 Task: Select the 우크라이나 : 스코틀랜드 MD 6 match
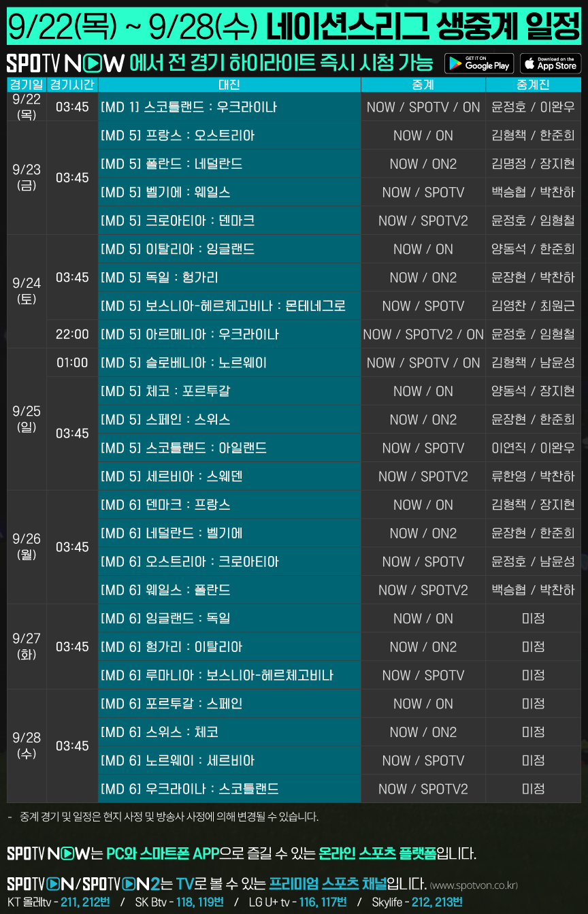tap(229, 789)
